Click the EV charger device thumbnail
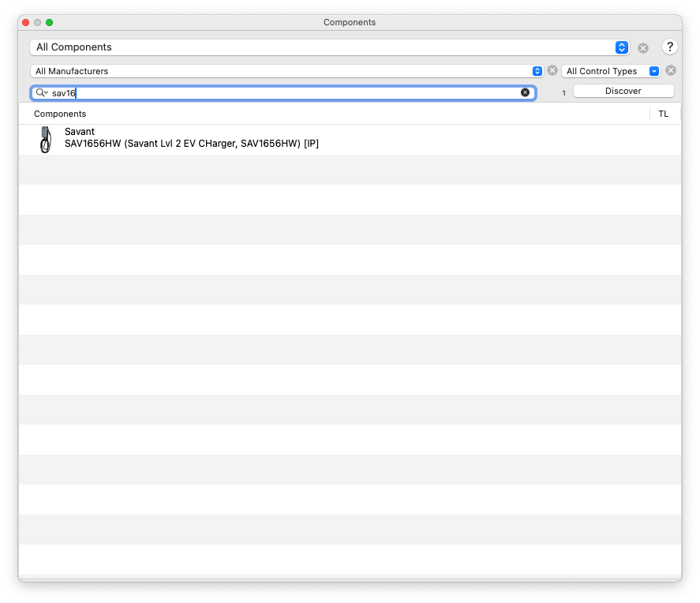700x603 pixels. (45, 140)
